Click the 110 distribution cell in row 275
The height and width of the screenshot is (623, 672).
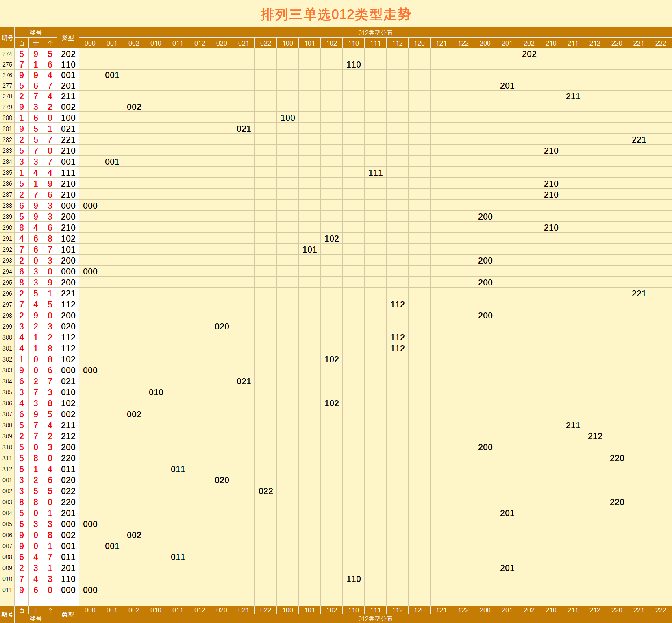[x=353, y=64]
